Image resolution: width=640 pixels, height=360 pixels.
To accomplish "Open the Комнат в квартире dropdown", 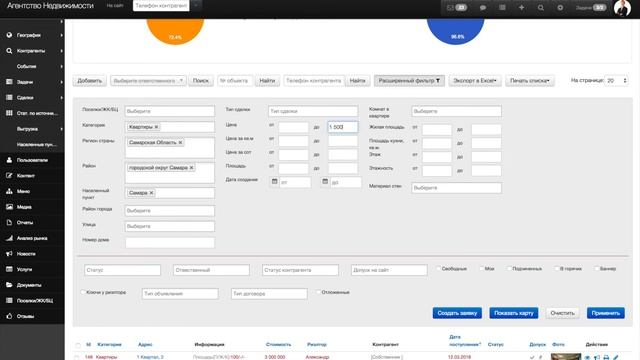I will pos(456,111).
